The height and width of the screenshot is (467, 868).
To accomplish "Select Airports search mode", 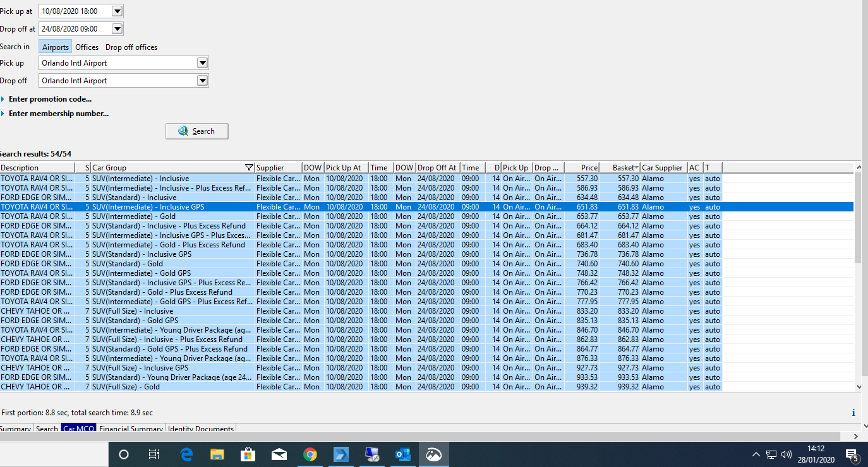I will 56,47.
